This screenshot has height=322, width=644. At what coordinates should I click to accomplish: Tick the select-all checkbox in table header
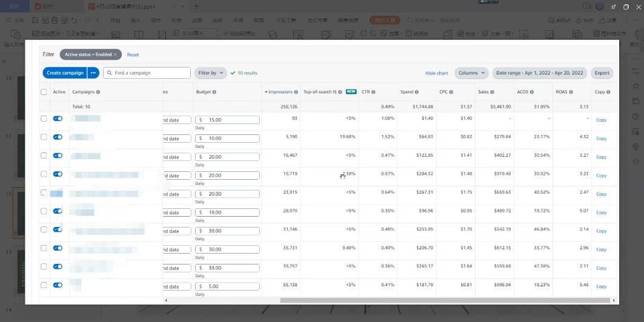(44, 92)
